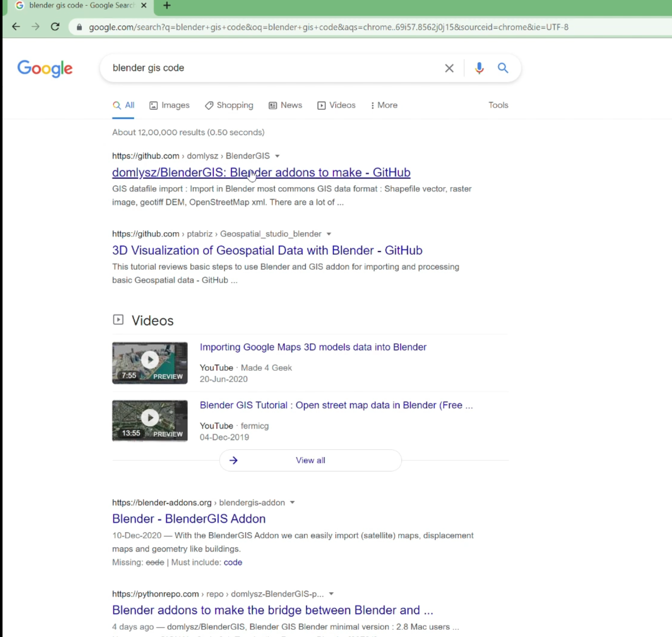Click the voice search microphone icon
Image resolution: width=672 pixels, height=637 pixels.
479,68
